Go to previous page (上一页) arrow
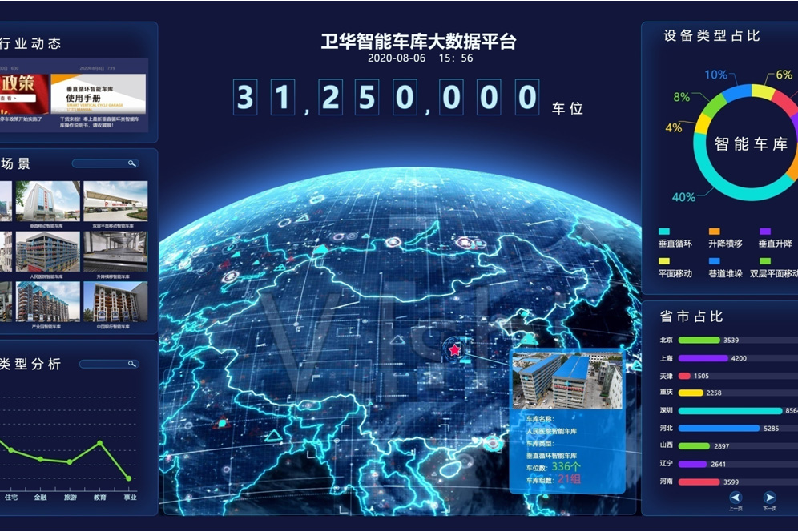798x532 pixels. click(x=736, y=498)
